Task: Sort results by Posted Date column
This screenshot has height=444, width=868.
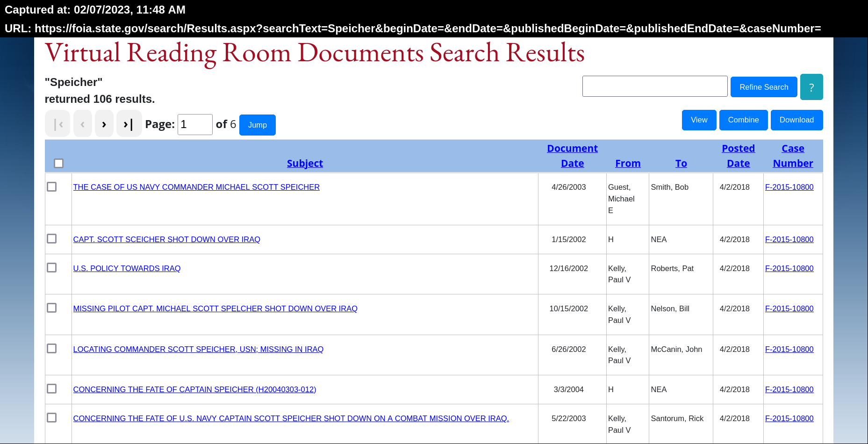Action: [x=739, y=156]
